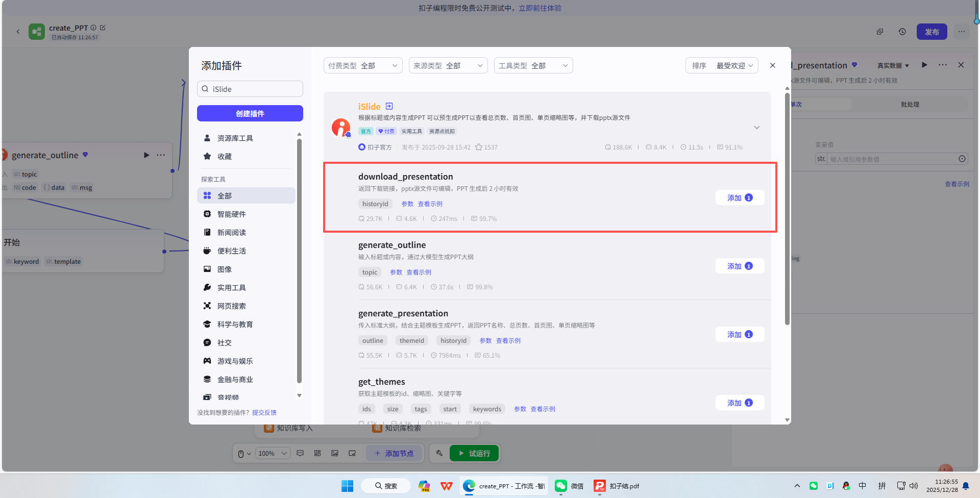The height and width of the screenshot is (498, 980).
Task: Run the generate_outline node play button
Action: click(x=146, y=155)
